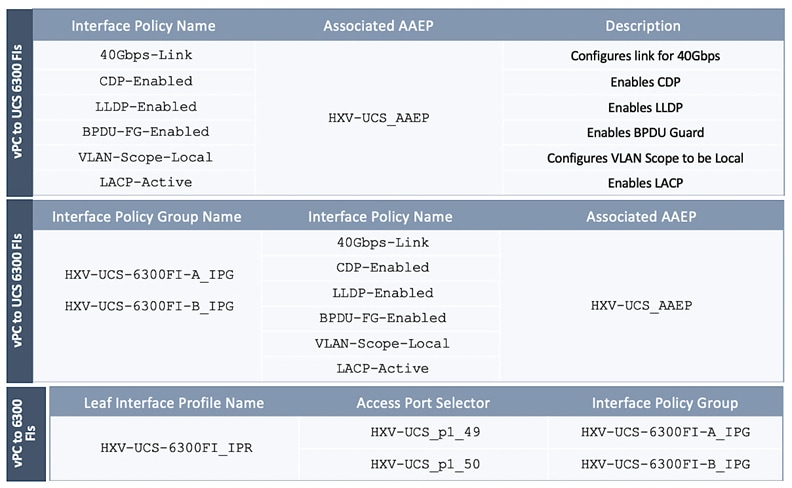Select the vPC to 6300 FIs side label
792x488 pixels.
point(25,433)
